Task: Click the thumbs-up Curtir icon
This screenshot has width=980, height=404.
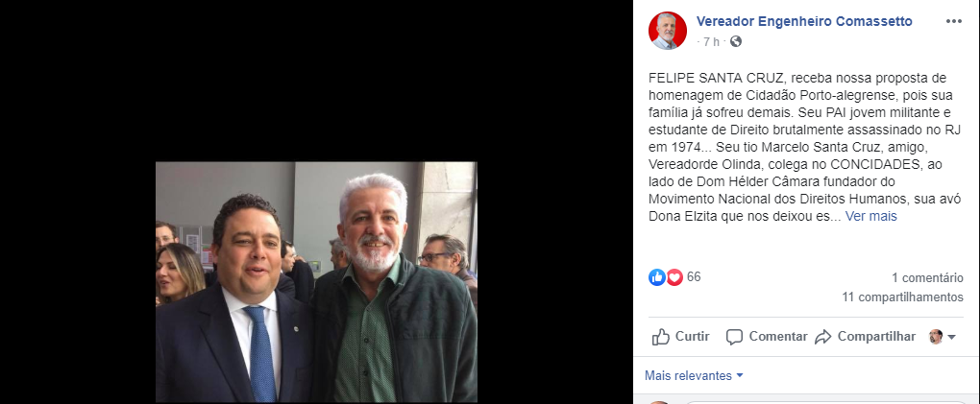Action: tap(661, 337)
